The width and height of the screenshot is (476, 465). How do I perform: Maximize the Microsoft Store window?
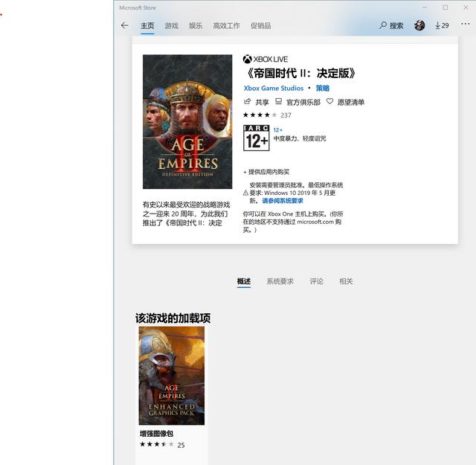coord(445,7)
